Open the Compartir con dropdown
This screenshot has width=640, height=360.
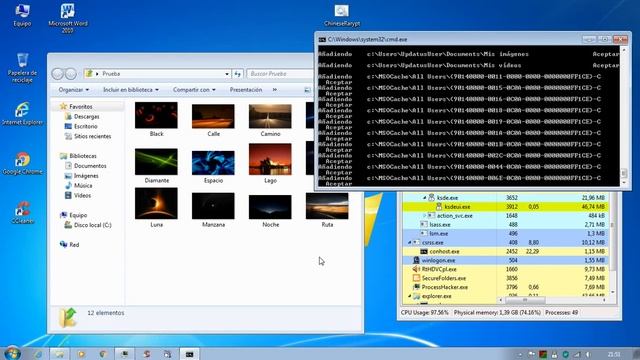(194, 90)
